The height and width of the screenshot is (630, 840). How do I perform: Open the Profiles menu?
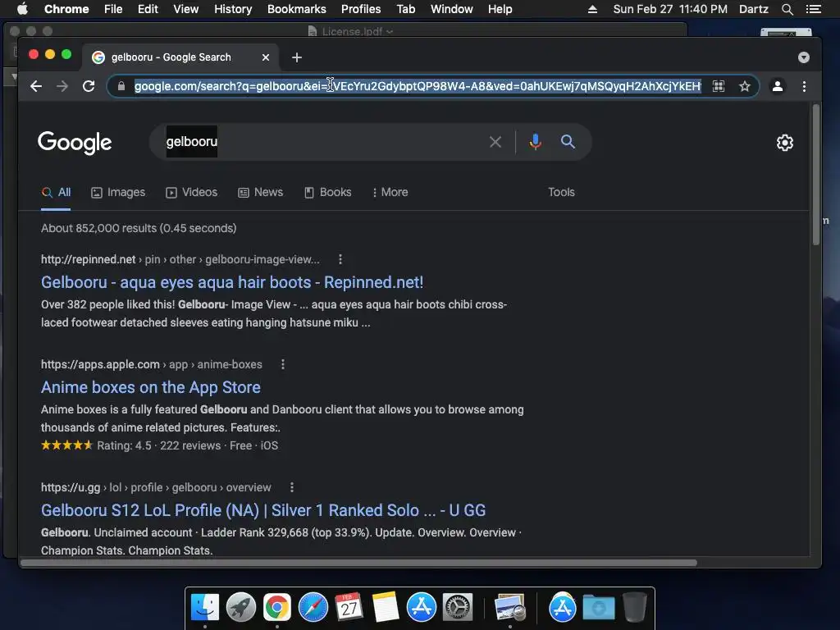tap(361, 9)
